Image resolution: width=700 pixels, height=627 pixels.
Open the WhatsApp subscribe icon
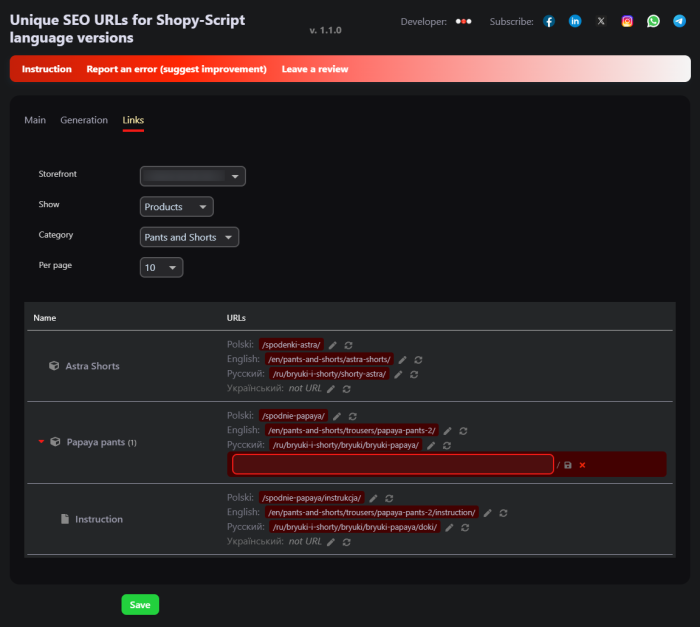[653, 21]
